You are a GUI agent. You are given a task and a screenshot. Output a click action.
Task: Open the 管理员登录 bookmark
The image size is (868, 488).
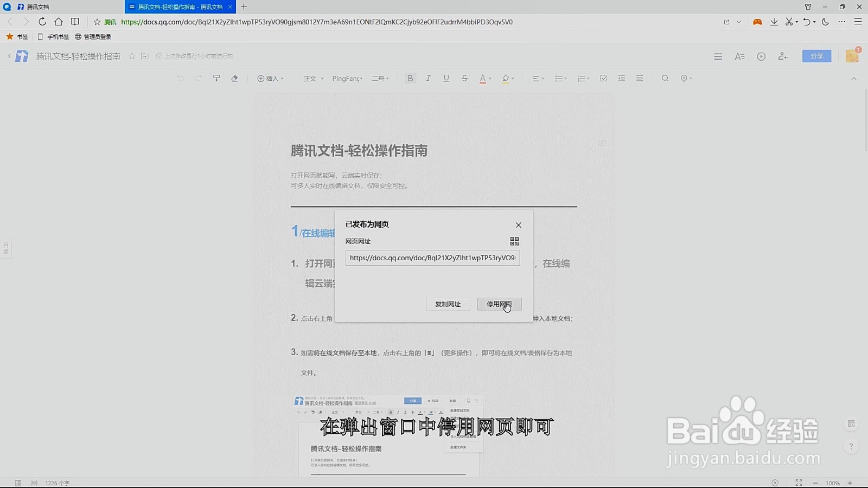point(93,37)
